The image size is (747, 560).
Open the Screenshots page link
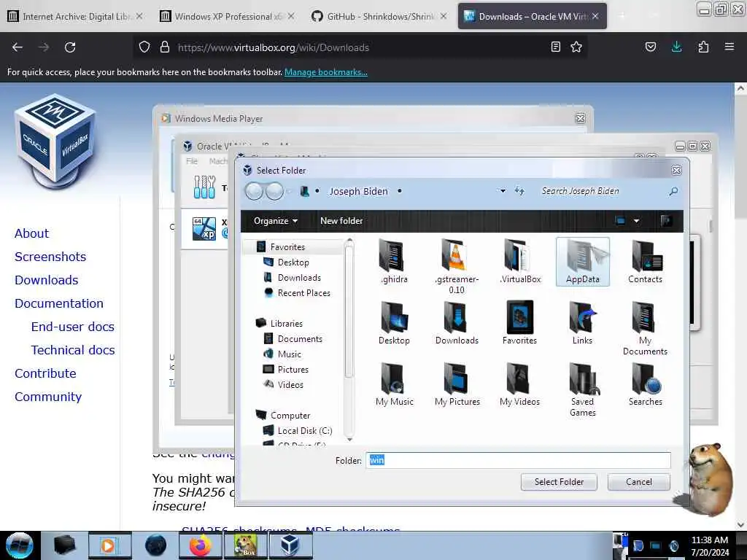(x=50, y=257)
